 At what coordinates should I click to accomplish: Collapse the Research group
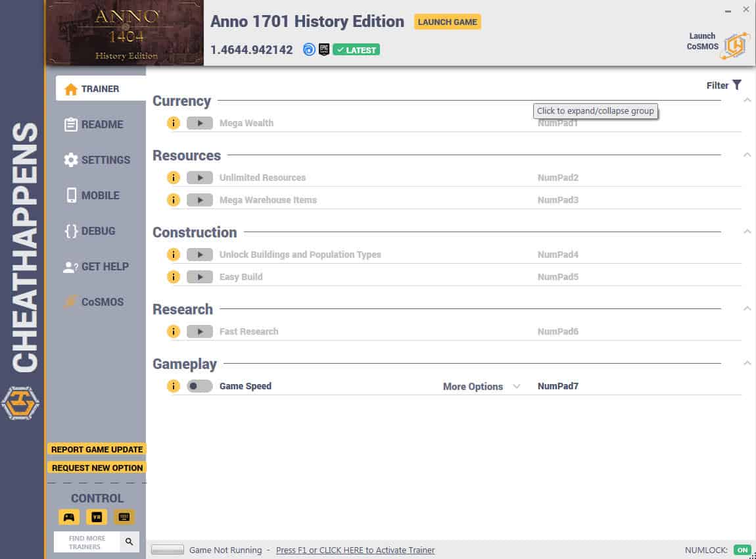pyautogui.click(x=747, y=308)
